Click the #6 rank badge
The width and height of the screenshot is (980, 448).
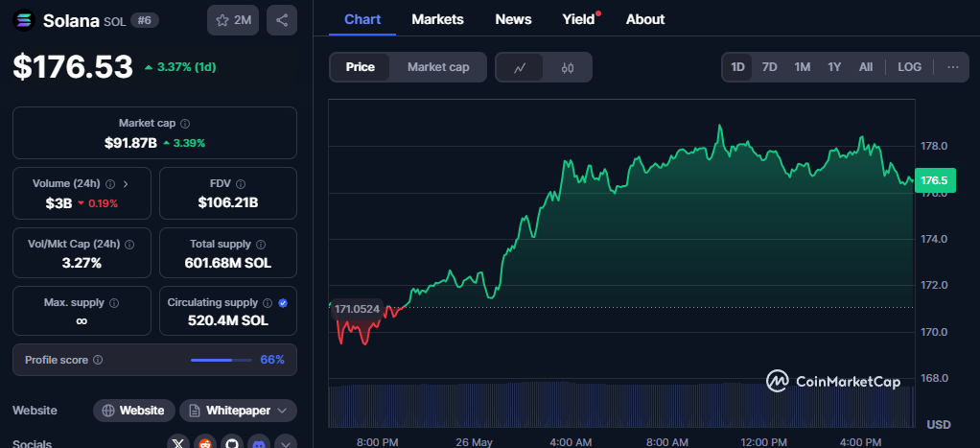[145, 21]
